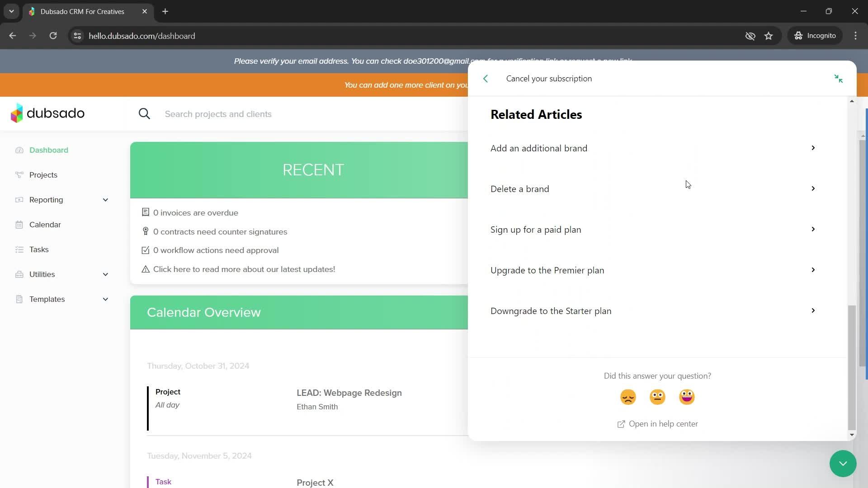Open the Upgrade to the Premier plan chevron
868x488 pixels.
coord(813,270)
